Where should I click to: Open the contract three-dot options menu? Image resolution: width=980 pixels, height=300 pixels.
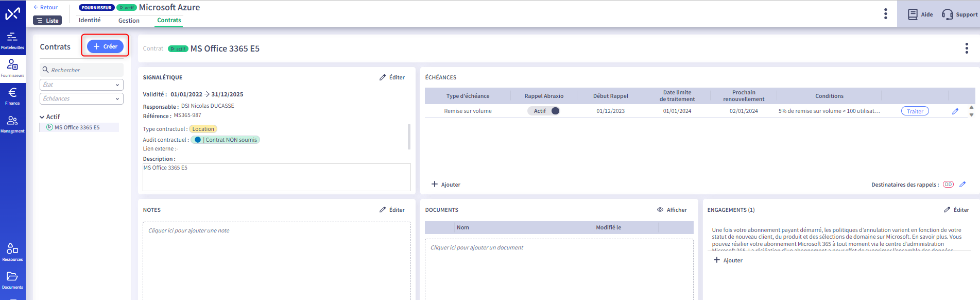tap(967, 48)
